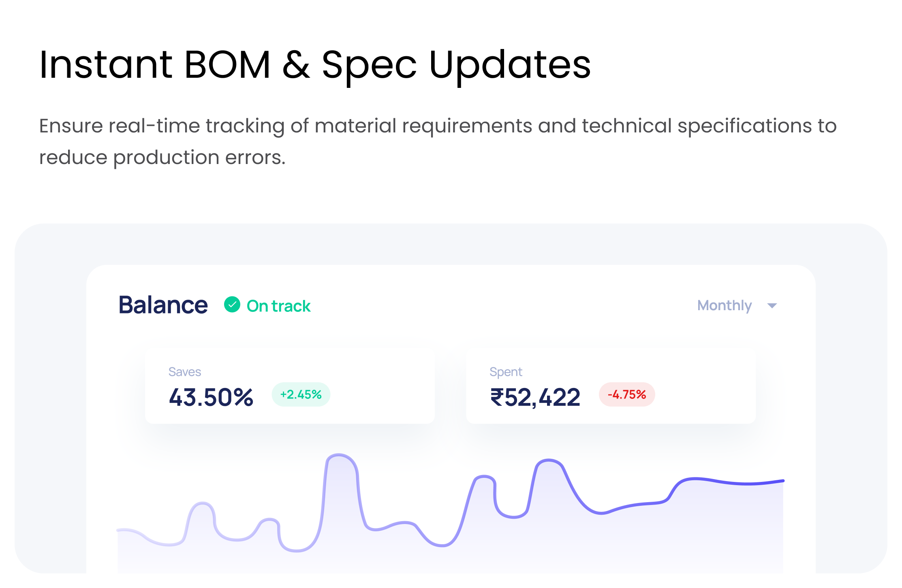Viewport: 902px width, 588px height.
Task: Click the -4.75% red change badge
Action: (627, 394)
